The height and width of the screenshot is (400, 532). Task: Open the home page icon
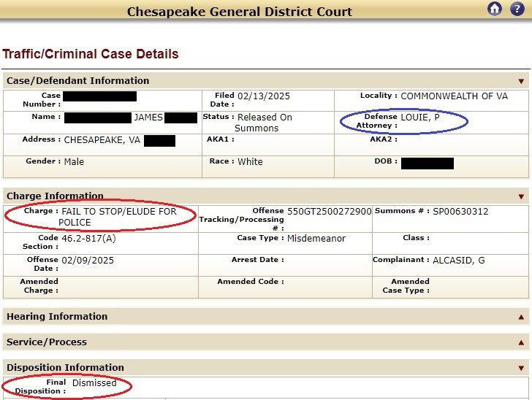coord(495,9)
